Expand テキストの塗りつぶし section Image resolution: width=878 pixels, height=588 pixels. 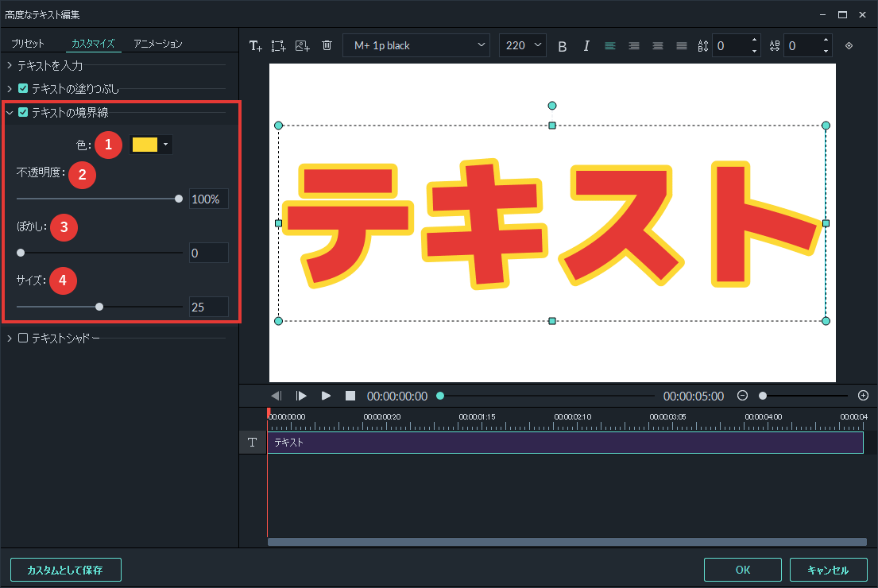click(x=9, y=88)
